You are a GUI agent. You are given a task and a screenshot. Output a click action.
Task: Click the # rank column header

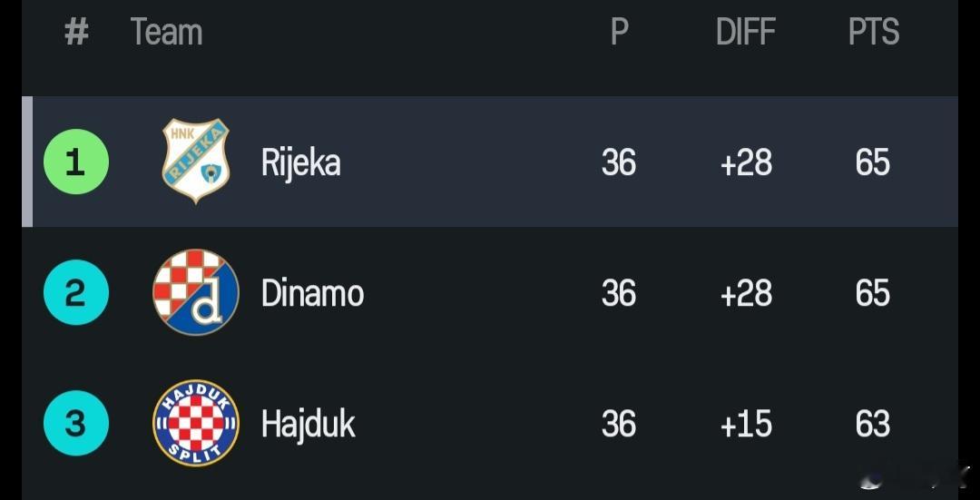coord(76,32)
